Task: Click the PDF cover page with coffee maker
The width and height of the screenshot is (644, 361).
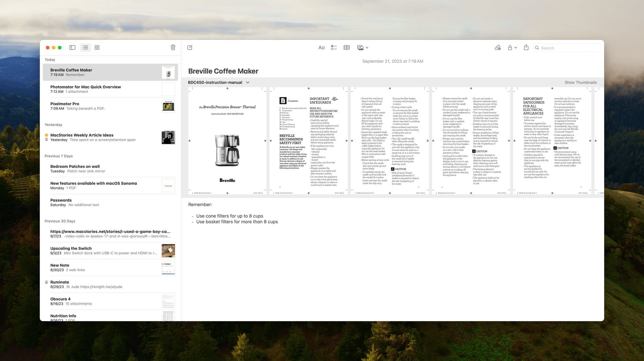Action: [227, 141]
